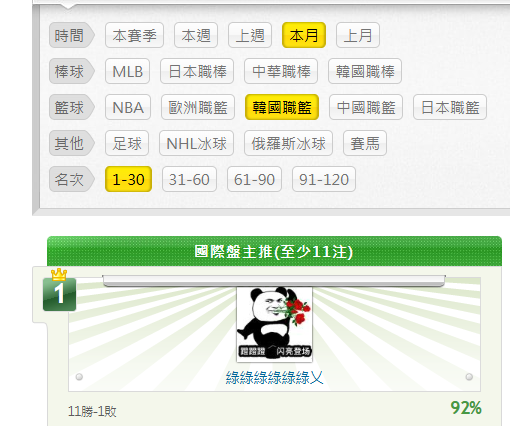This screenshot has width=510, height=426.
Task: Select the 歐洲職籃 basketball filter
Action: [198, 107]
